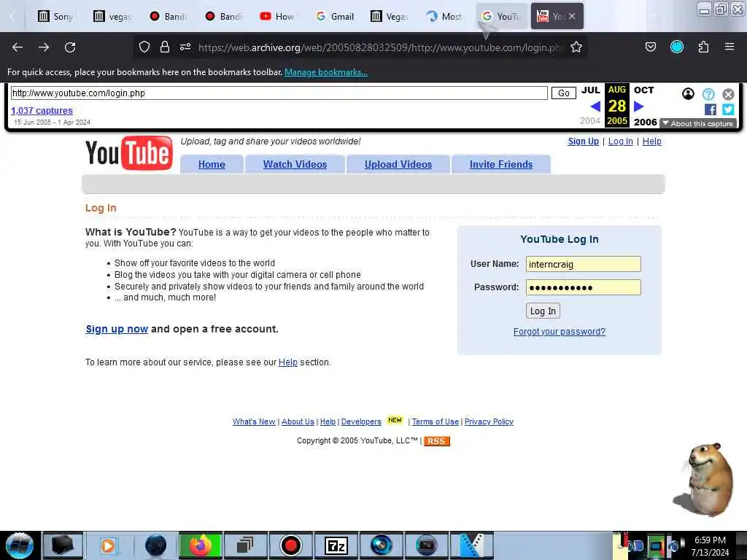Open 7-Zip from the taskbar
The width and height of the screenshot is (747, 560).
336,545
